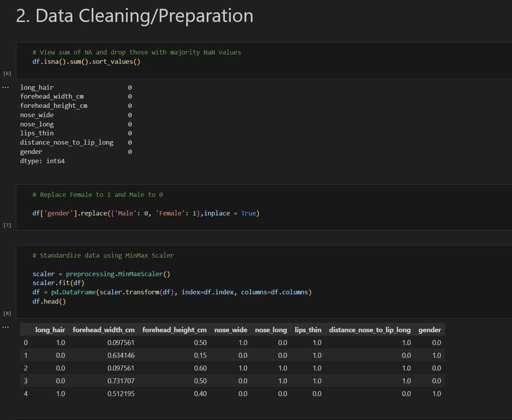Click row index 4 in the table
512x420 pixels.
(x=26, y=393)
